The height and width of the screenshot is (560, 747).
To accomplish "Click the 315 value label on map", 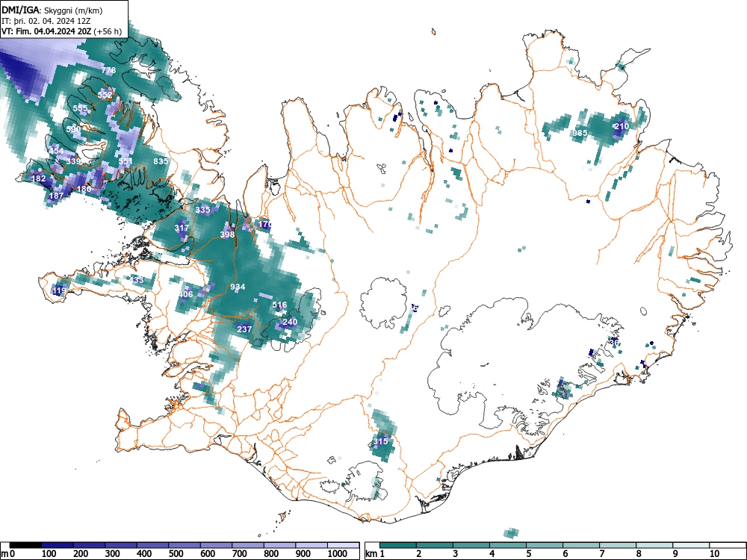I will click(381, 441).
